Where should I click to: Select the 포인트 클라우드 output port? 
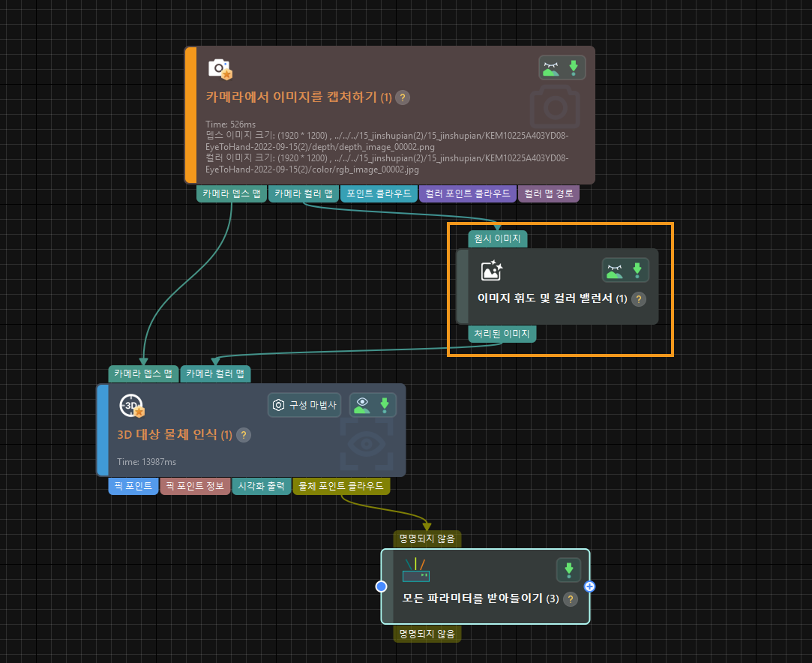[x=379, y=193]
